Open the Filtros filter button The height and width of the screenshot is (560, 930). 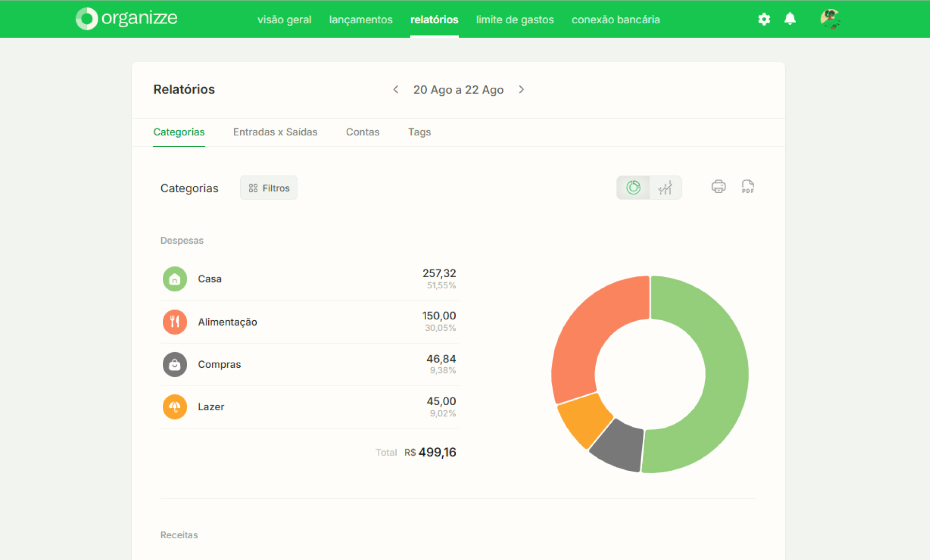pos(269,188)
